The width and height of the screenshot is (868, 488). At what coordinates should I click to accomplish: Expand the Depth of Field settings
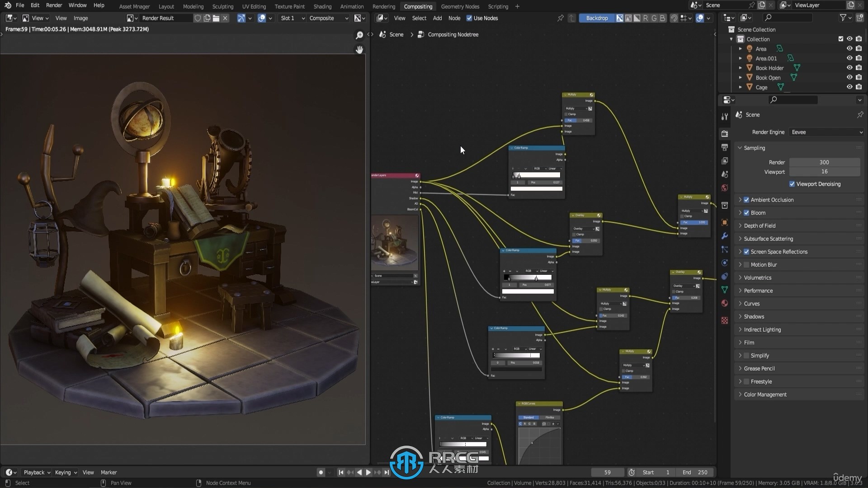click(x=760, y=225)
